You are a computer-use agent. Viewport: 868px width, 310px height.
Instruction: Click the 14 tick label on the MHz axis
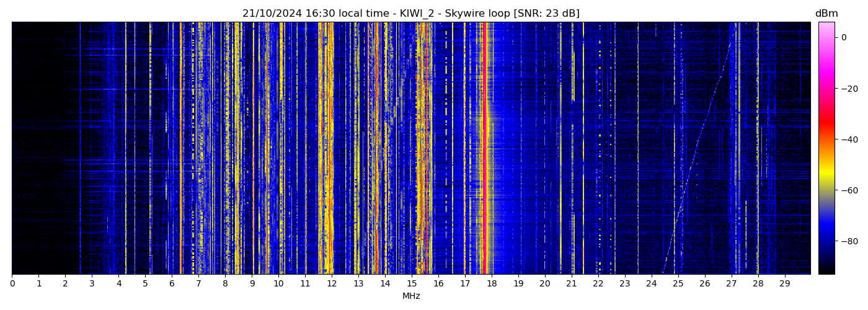385,284
